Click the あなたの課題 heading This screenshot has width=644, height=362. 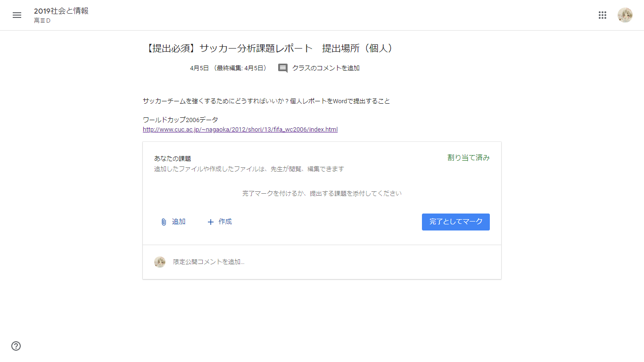pyautogui.click(x=173, y=159)
